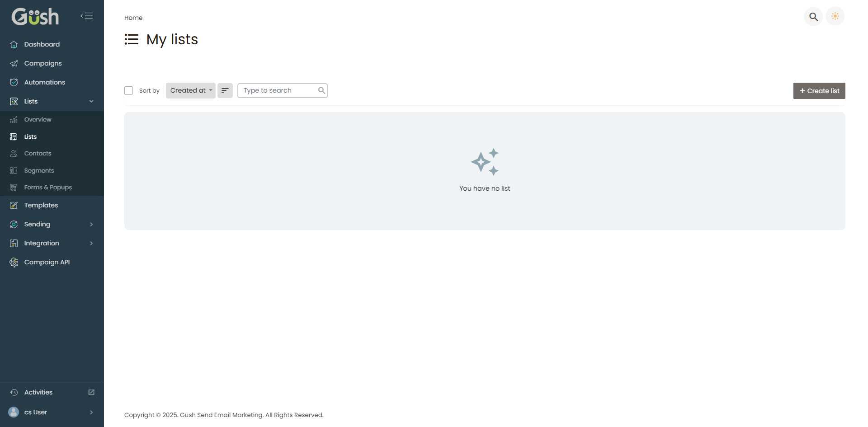Open the Campaign API menu item
Image resolution: width=868 pixels, height=427 pixels.
tap(52, 262)
